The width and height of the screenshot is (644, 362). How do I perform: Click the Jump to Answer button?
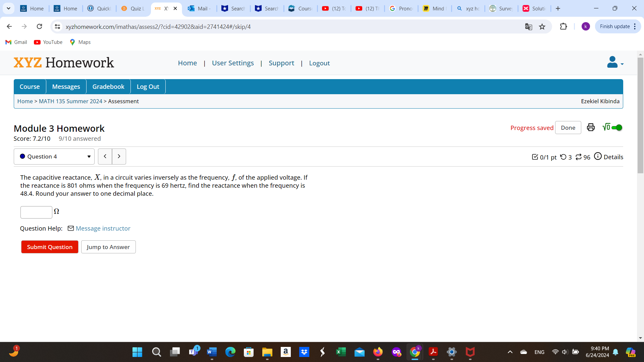coord(108,247)
